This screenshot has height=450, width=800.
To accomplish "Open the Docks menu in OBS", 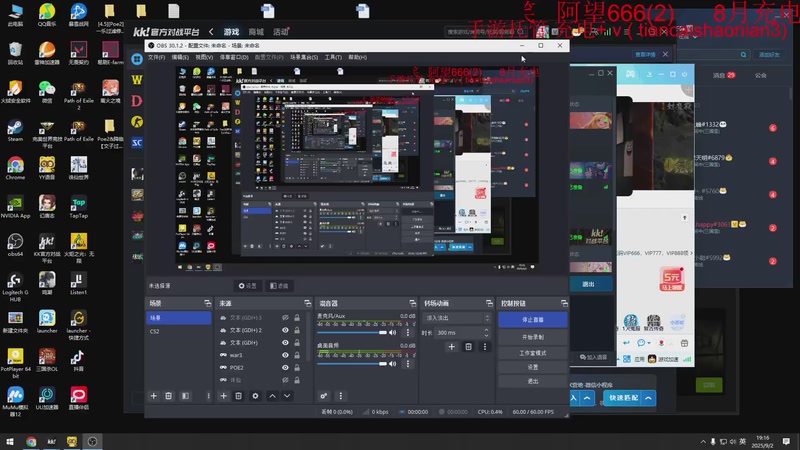I will [x=234, y=57].
